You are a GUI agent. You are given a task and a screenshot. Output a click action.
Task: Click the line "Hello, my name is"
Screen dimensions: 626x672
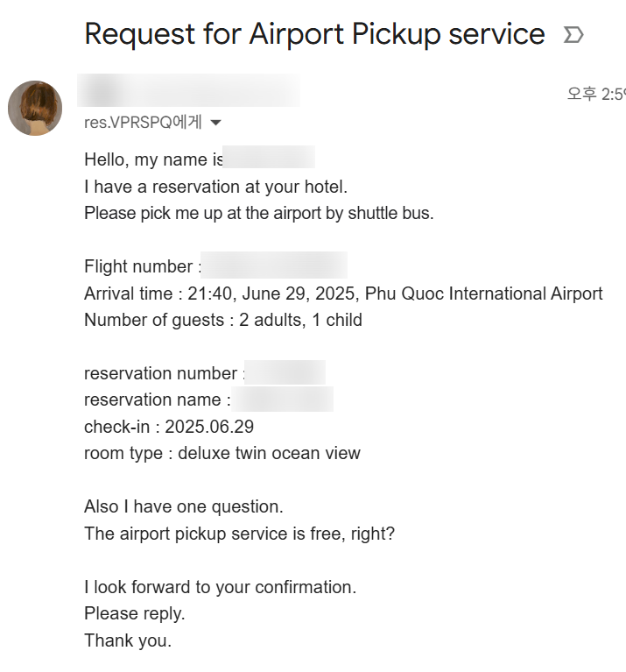tap(154, 159)
